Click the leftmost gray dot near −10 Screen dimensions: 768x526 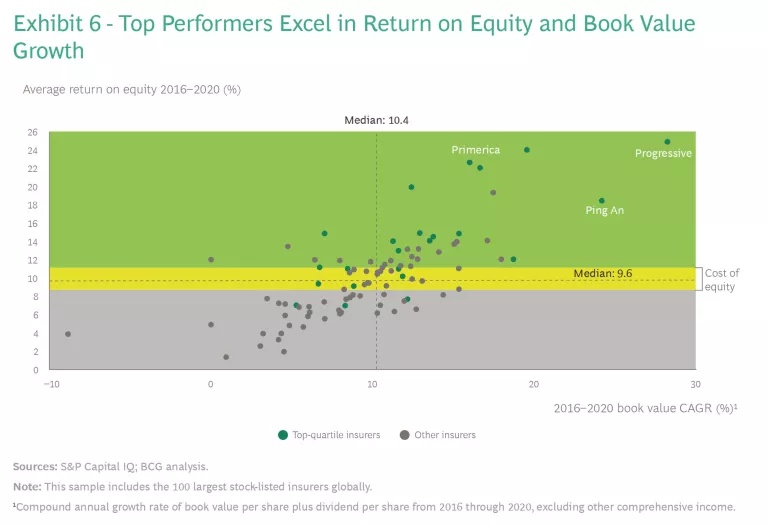(68, 334)
